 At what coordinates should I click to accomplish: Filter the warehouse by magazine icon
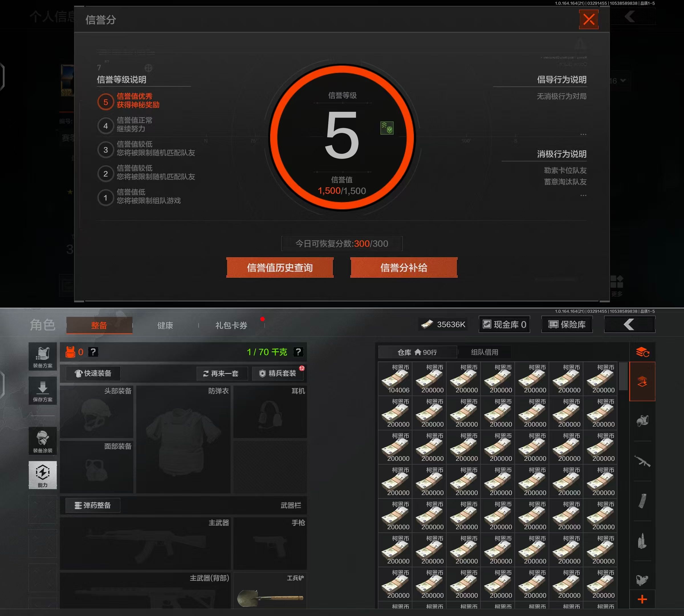tap(642, 501)
